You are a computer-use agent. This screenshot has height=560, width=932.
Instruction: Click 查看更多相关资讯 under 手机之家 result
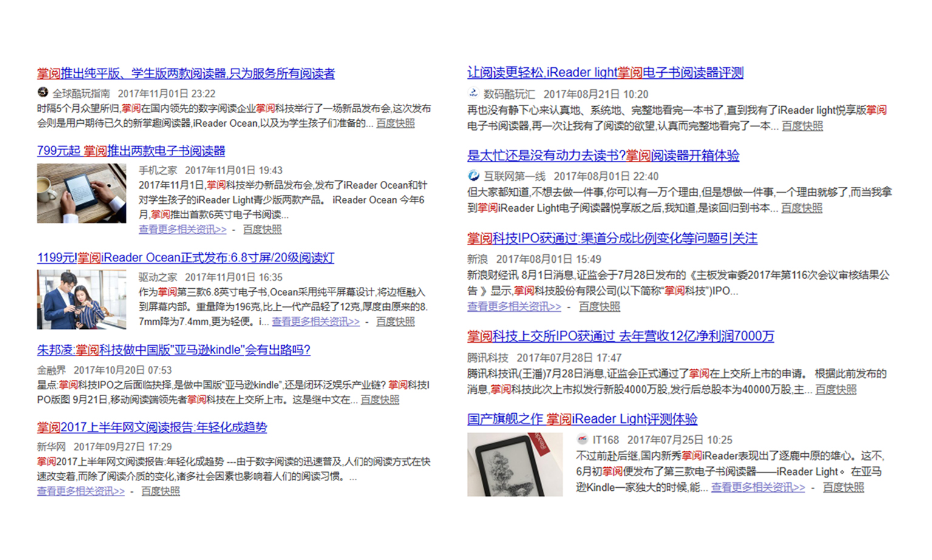pos(183,229)
